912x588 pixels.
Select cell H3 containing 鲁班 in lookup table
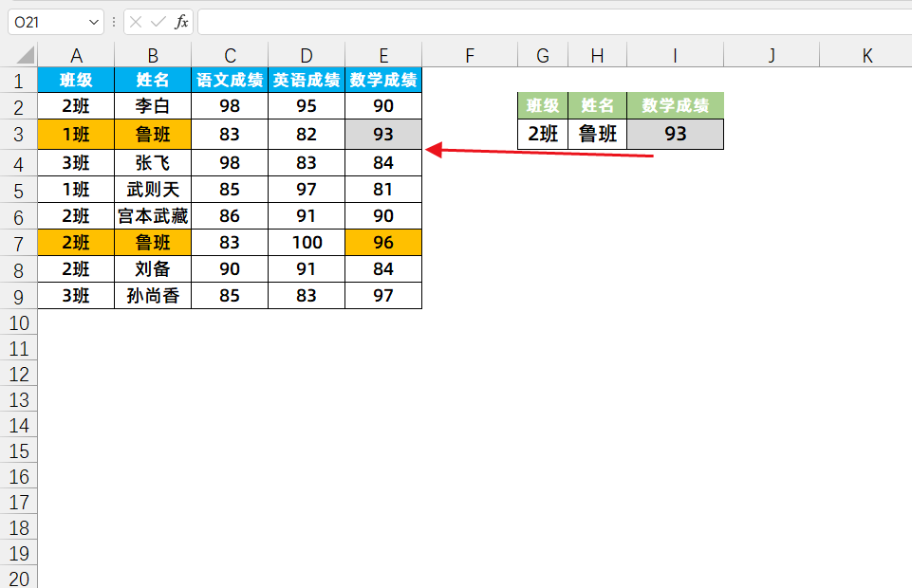(597, 135)
